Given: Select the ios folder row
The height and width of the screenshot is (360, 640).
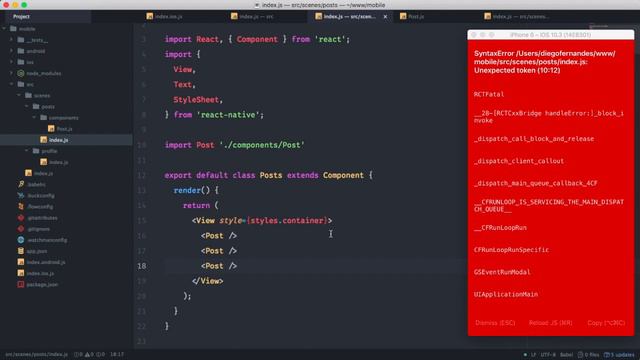Looking at the screenshot, I should (x=66, y=62).
